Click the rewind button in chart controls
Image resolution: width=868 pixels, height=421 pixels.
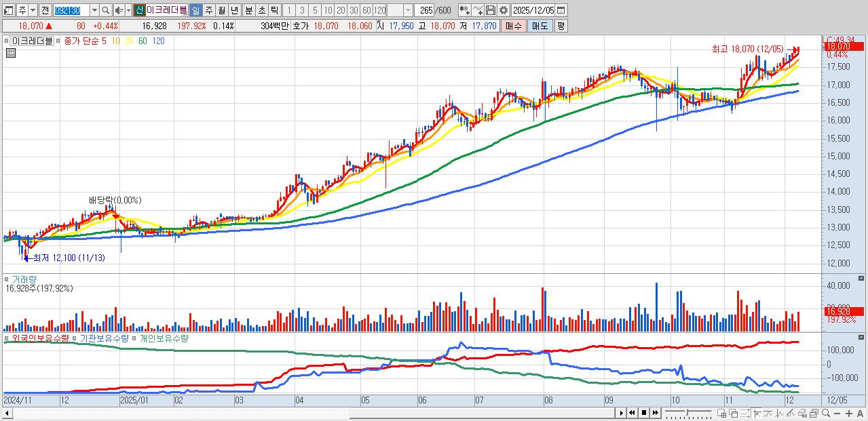(x=632, y=413)
